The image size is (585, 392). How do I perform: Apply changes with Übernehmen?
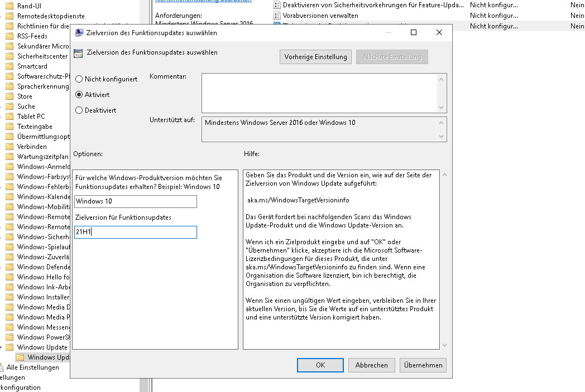tap(423, 365)
